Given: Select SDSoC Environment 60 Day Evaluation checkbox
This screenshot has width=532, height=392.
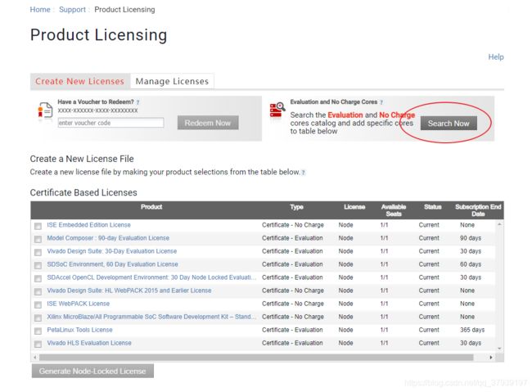Looking at the screenshot, I should 38,265.
